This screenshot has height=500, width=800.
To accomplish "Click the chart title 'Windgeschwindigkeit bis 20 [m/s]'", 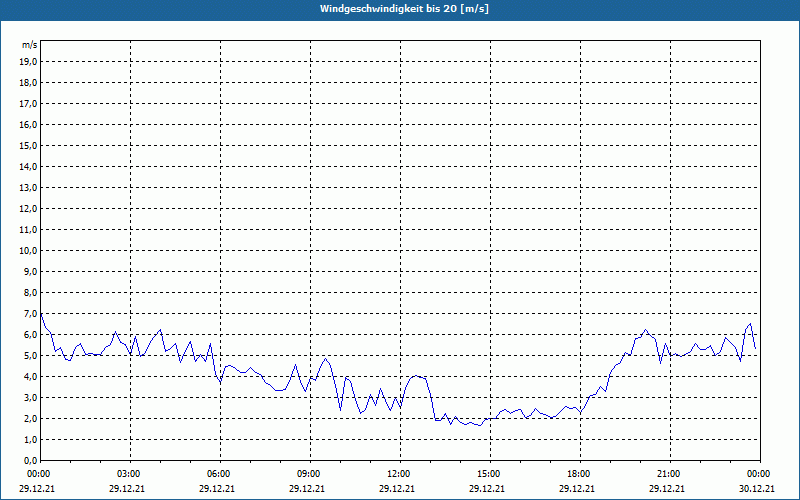I will pos(404,9).
